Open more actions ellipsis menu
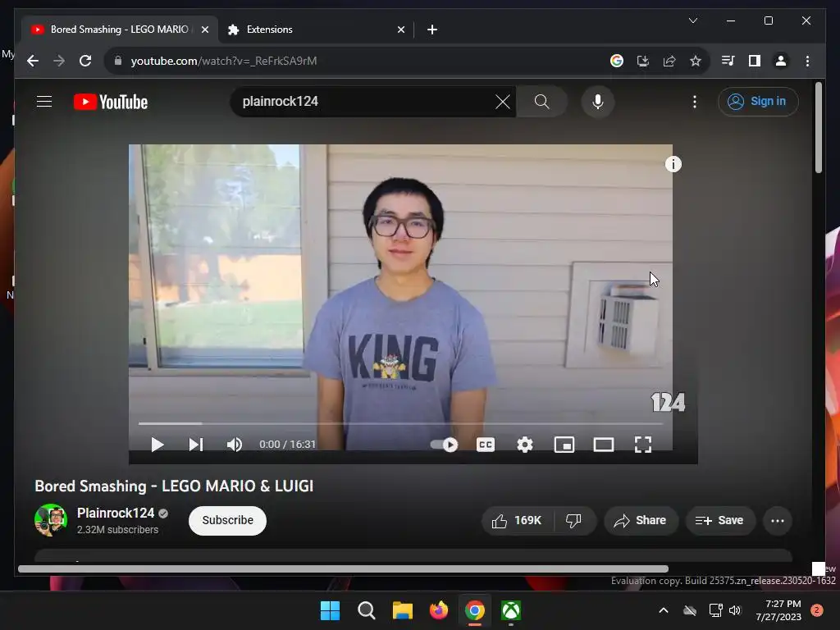The image size is (840, 630). pyautogui.click(x=778, y=521)
